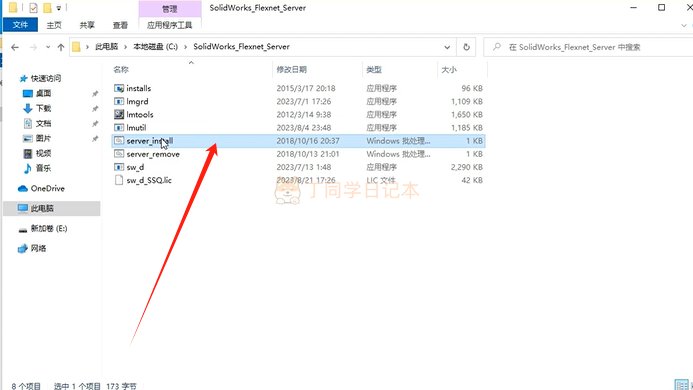Open 文档 in navigation pane

tap(43, 123)
